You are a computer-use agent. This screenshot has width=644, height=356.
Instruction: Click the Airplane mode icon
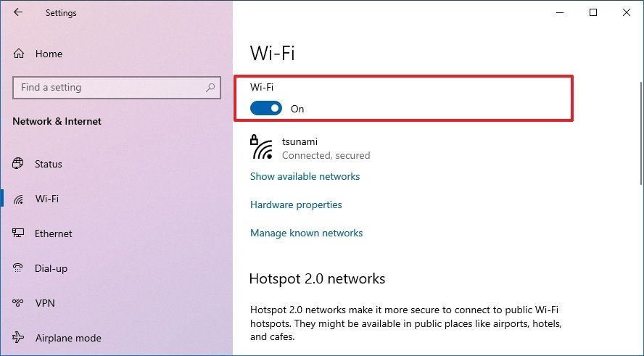[x=19, y=338]
